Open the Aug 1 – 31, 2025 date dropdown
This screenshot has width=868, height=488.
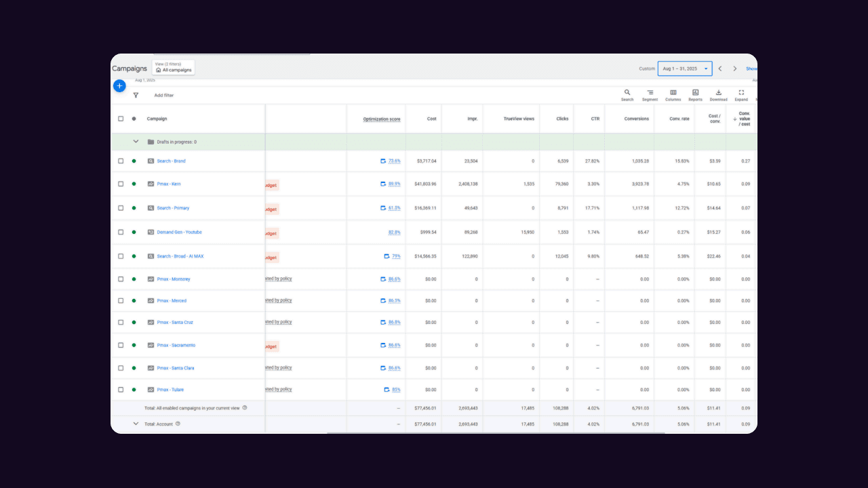click(x=685, y=68)
